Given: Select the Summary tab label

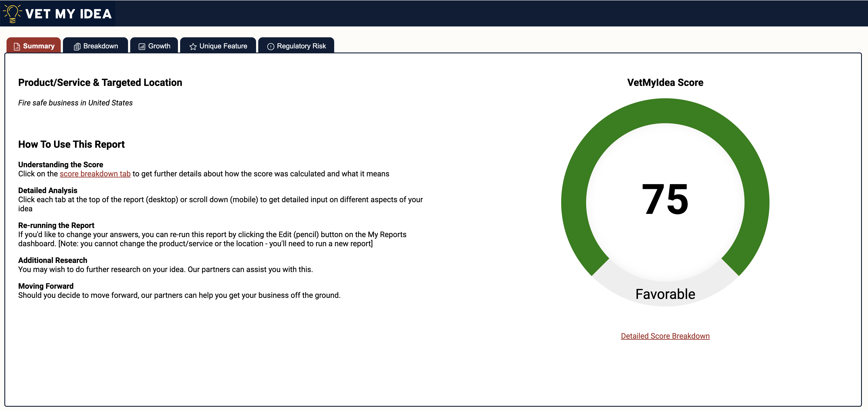Looking at the screenshot, I should point(39,46).
